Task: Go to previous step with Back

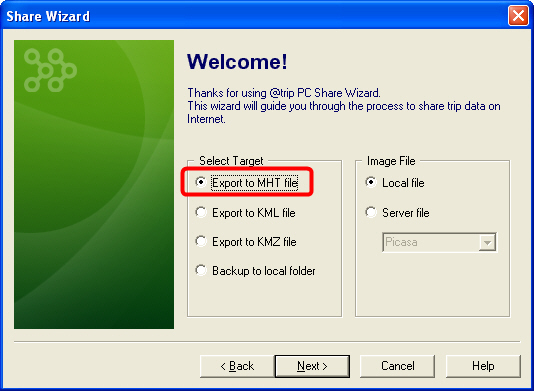Action: pyautogui.click(x=237, y=366)
